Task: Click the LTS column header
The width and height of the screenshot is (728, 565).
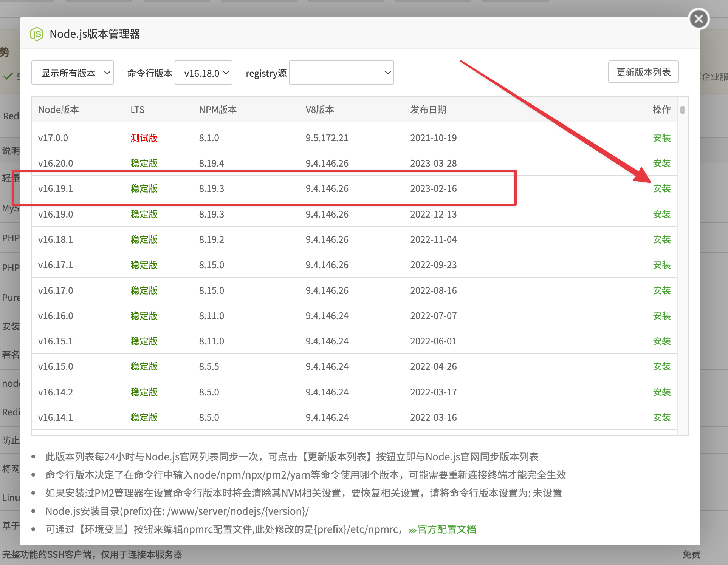Action: [138, 110]
